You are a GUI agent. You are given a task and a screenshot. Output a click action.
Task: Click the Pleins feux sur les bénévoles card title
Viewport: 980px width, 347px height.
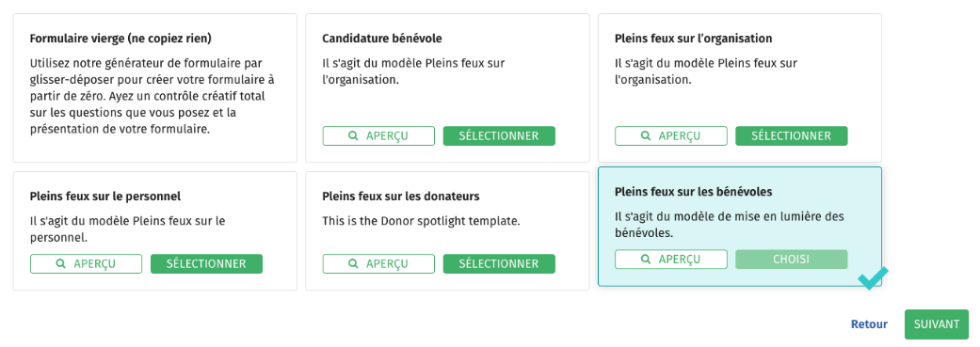pyautogui.click(x=694, y=192)
